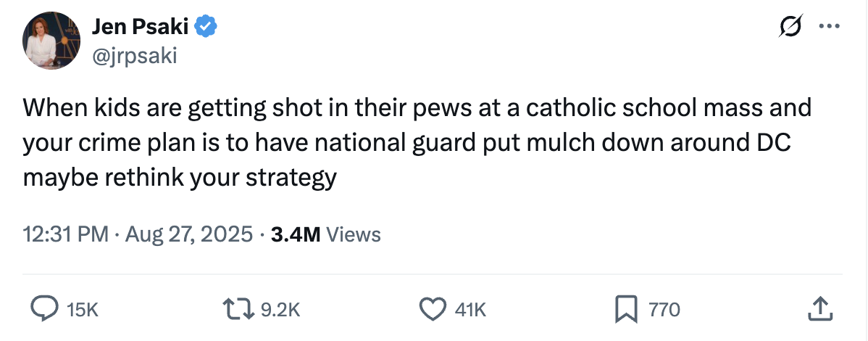Viewport: 868px width, 341px height.
Task: Click the 15K replies count
Action: (82, 311)
